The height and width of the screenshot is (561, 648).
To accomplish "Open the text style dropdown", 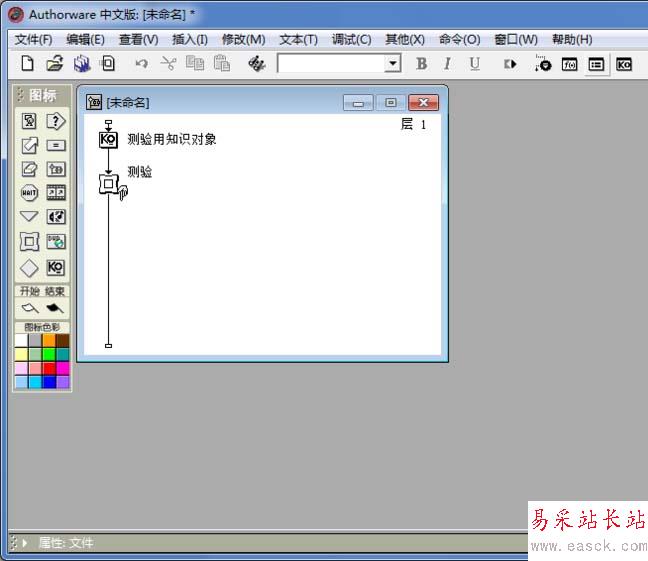I will [x=393, y=64].
